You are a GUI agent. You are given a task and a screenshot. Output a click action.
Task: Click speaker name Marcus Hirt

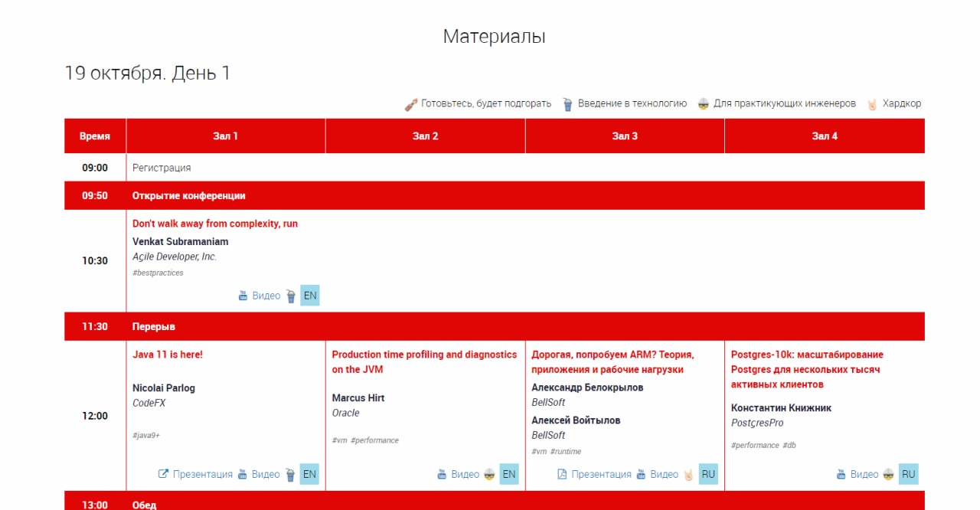358,397
